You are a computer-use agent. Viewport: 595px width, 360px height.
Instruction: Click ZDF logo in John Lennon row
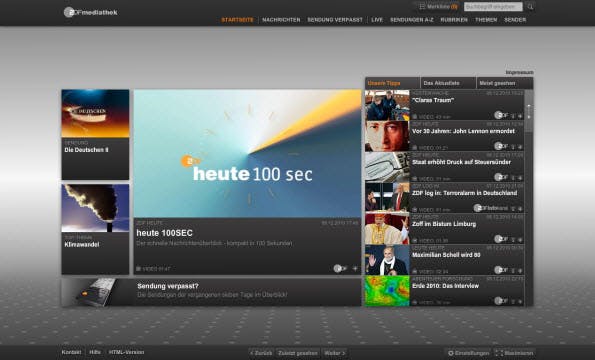501,146
